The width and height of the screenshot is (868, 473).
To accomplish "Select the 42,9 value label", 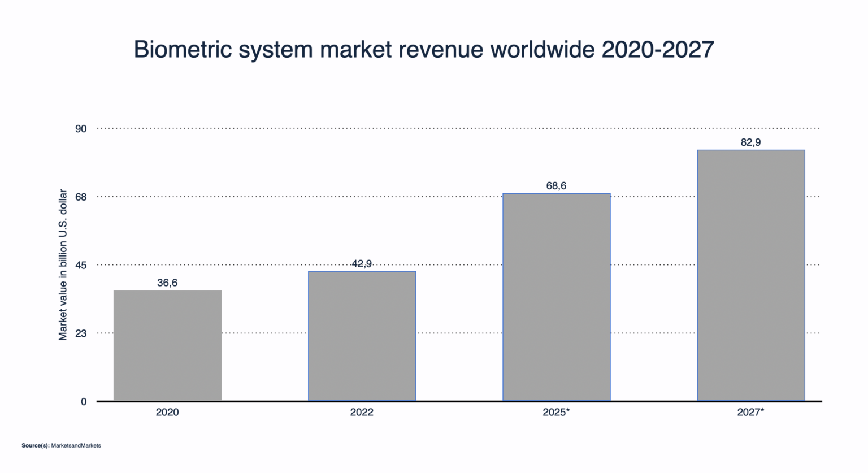I will coord(362,264).
